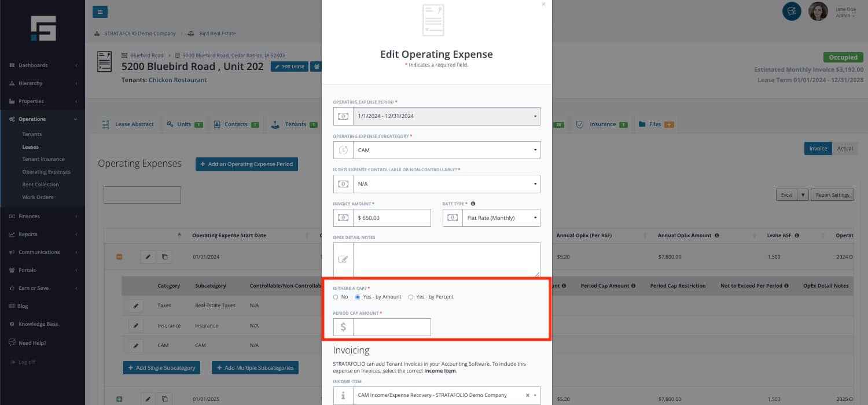Viewport: 868px width, 405px height.
Task: Choose Yes - by Percent cap option
Action: tap(411, 297)
